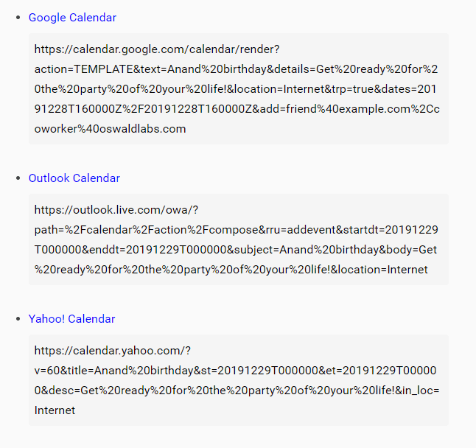The image size is (476, 448).
Task: Click the "https://calendar.yahoo.com/?" text line
Action: [x=113, y=351]
